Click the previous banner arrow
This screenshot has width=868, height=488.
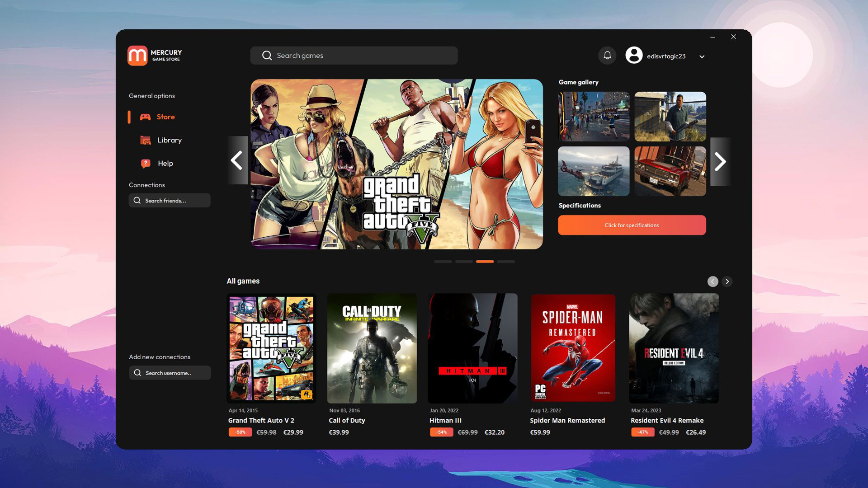pos(237,160)
